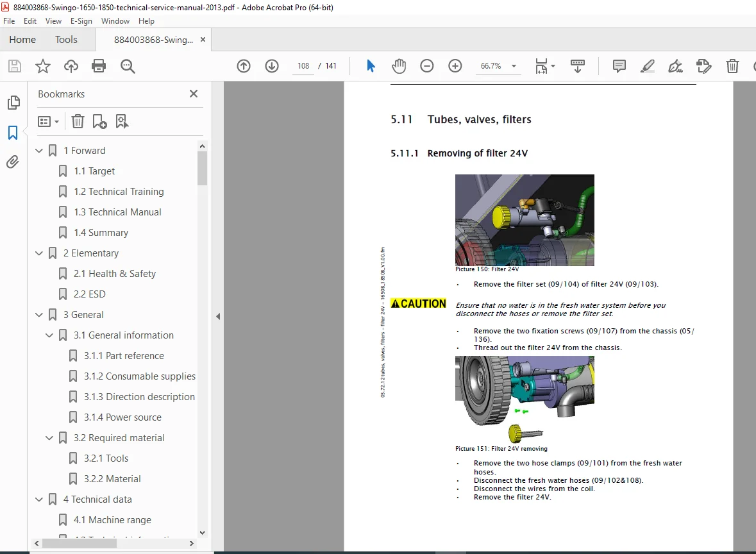
Task: Open the View menu
Action: pos(53,21)
